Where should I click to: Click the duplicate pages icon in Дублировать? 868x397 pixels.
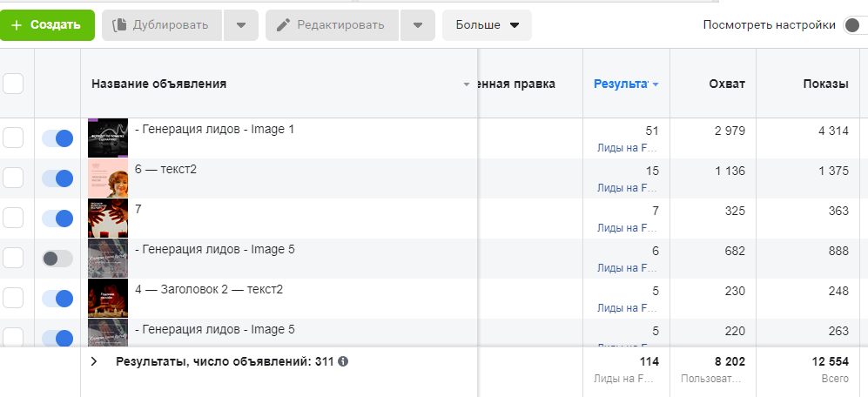click(x=118, y=25)
